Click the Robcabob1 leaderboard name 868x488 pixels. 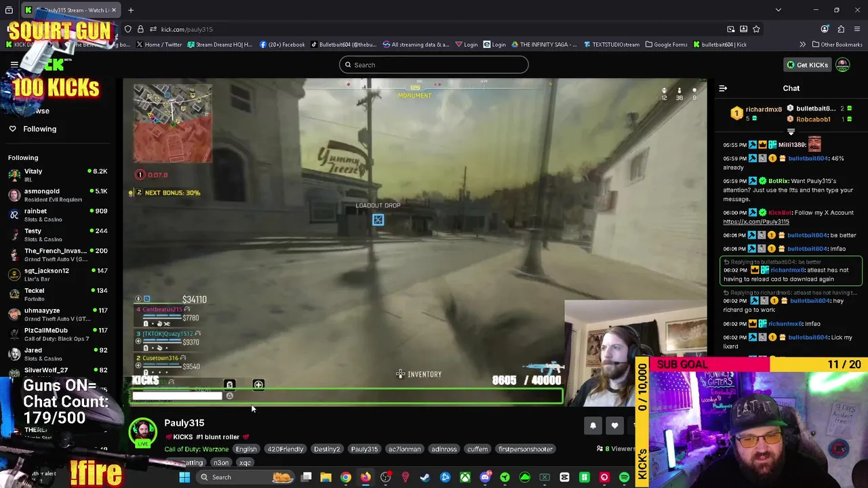pyautogui.click(x=813, y=119)
